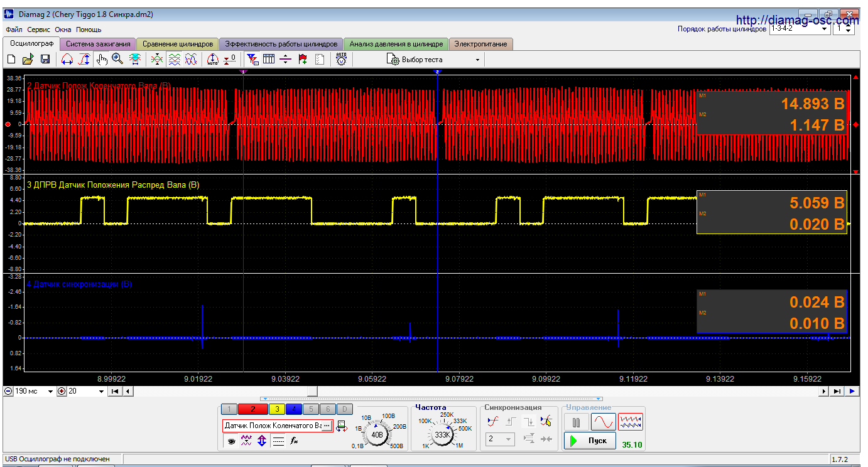Click the AUTO voltmeter icon
The height and width of the screenshot is (467, 868).
pos(341,59)
